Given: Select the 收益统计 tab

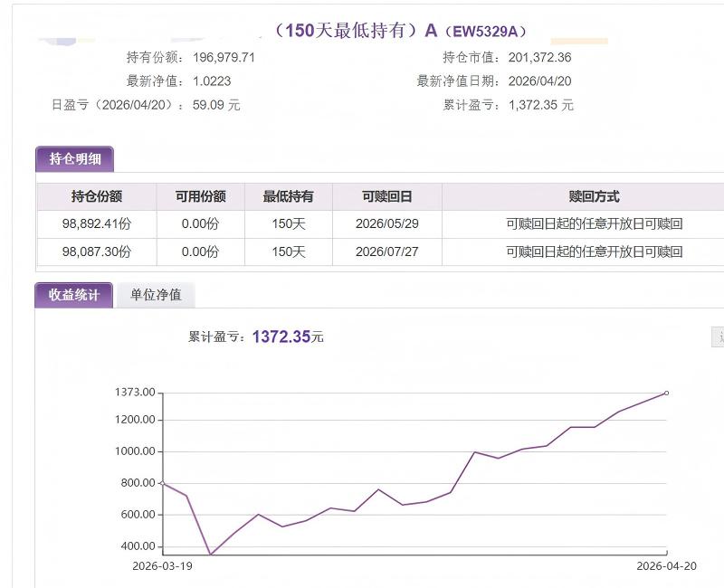Looking at the screenshot, I should [73, 295].
